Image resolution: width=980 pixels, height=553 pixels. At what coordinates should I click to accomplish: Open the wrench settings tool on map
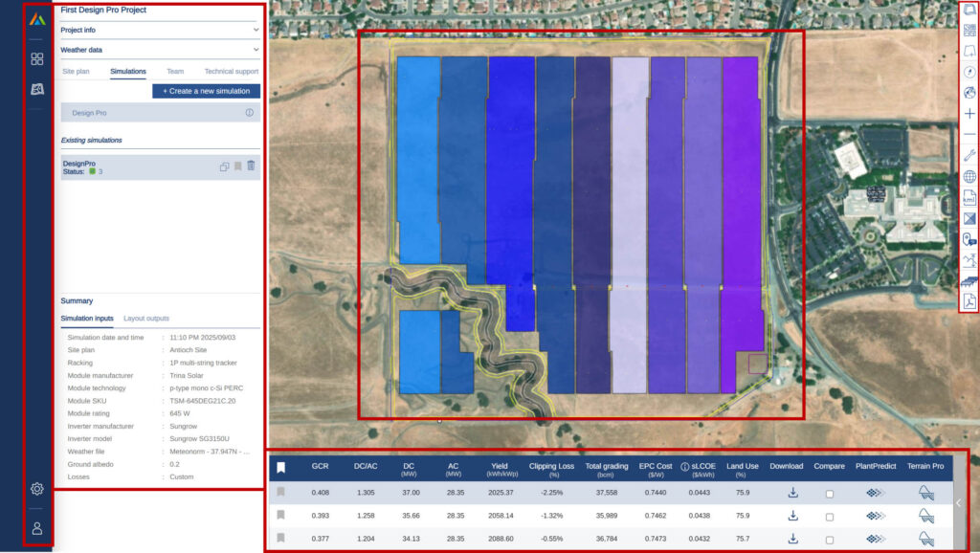[969, 156]
